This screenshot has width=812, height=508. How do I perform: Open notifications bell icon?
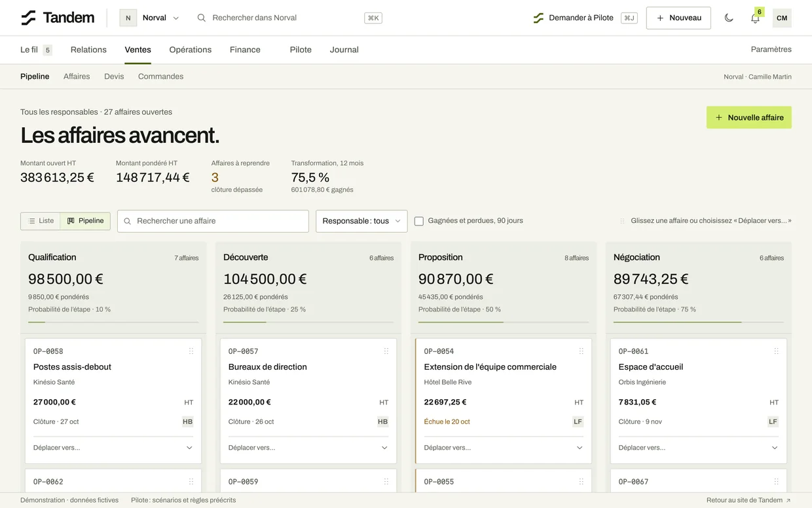(x=755, y=18)
